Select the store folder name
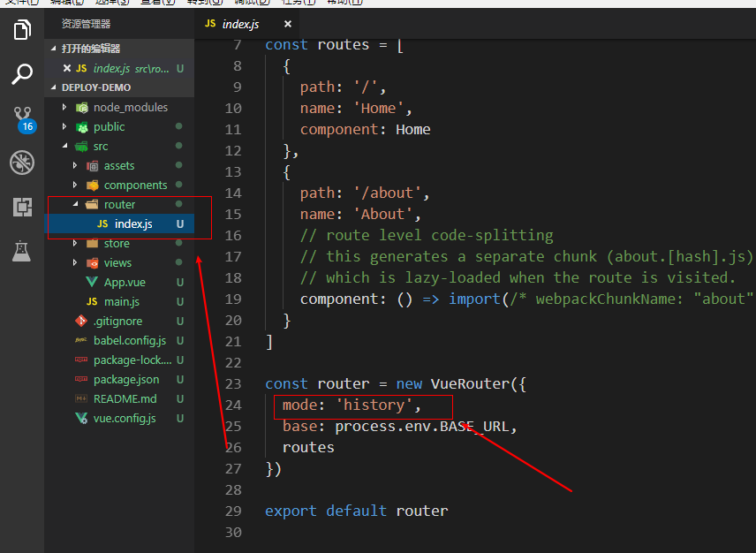This screenshot has width=756, height=553. pyautogui.click(x=117, y=244)
